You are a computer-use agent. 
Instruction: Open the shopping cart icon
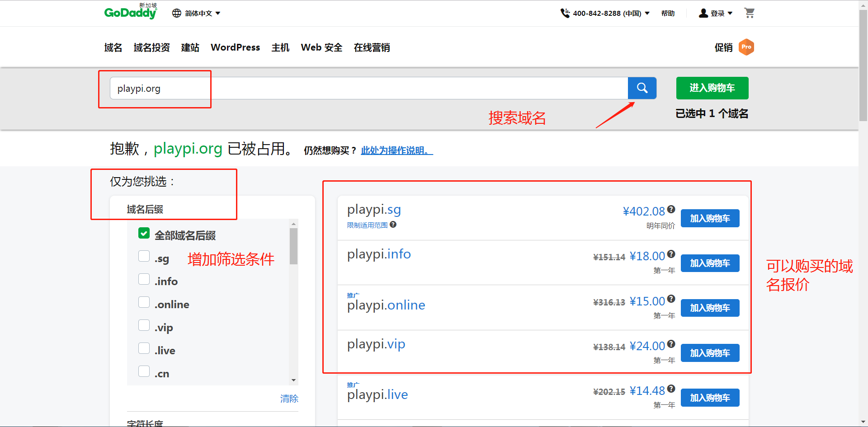[x=749, y=13]
